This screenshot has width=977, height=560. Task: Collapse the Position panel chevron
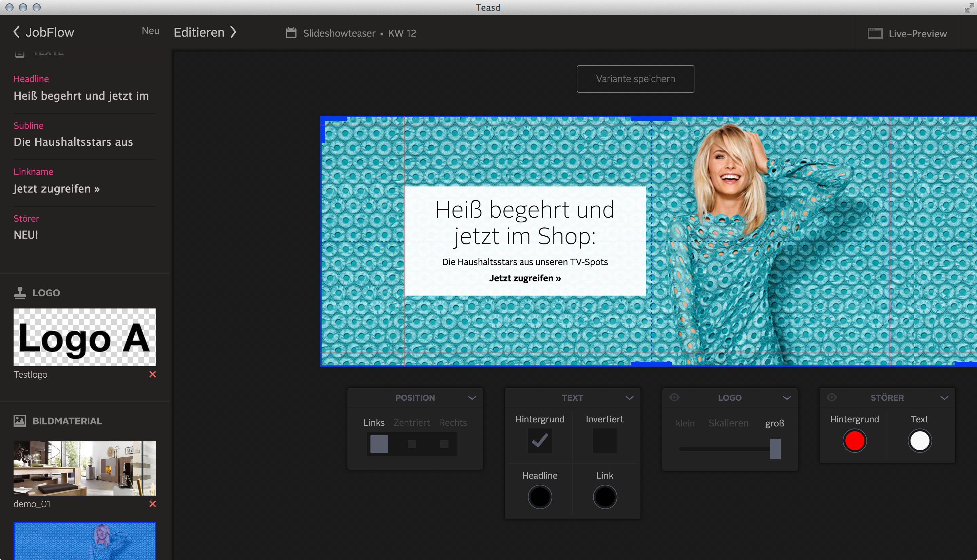(x=472, y=398)
